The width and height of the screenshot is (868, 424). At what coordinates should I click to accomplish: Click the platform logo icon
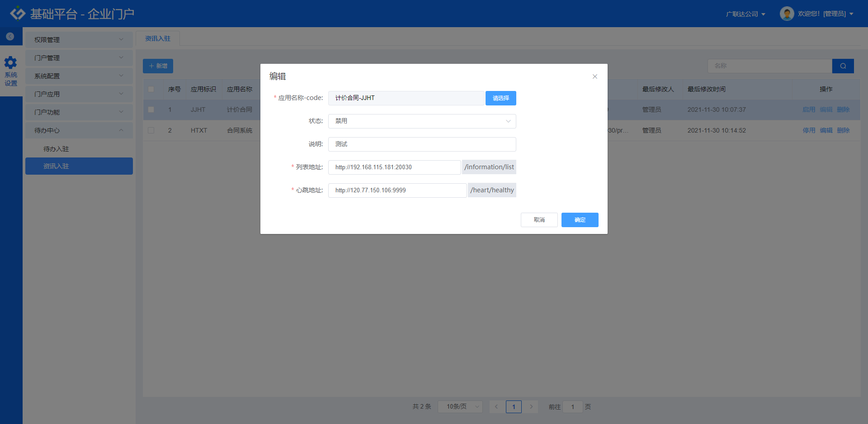tap(18, 14)
